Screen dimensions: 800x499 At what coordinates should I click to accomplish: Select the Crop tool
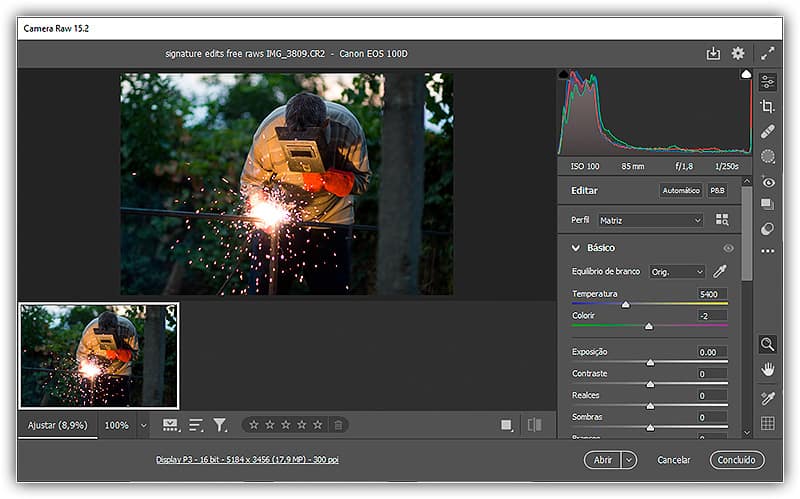point(767,106)
